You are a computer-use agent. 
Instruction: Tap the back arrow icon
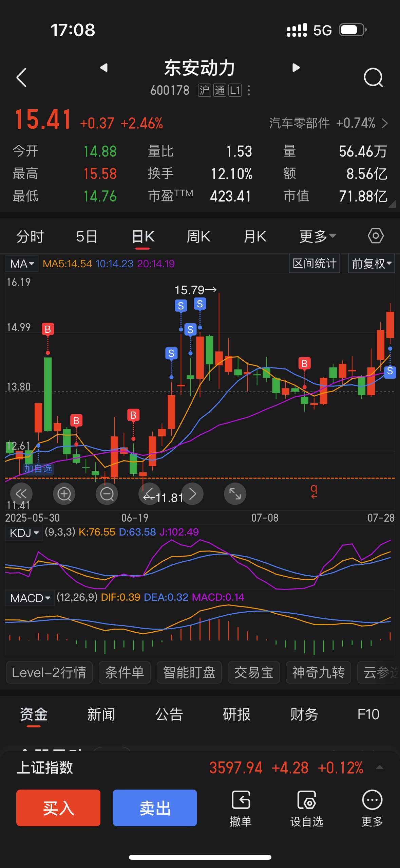point(21,77)
